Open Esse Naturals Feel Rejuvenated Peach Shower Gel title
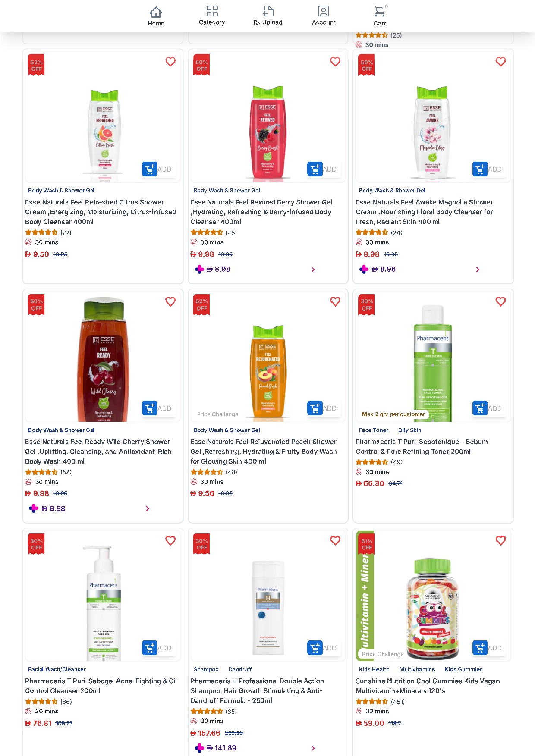The image size is (535, 756). click(264, 451)
